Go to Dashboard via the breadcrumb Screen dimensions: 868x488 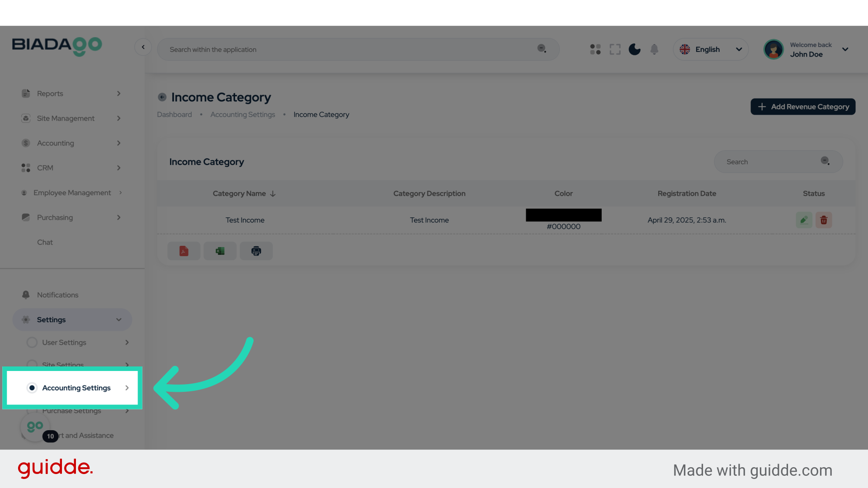(175, 114)
